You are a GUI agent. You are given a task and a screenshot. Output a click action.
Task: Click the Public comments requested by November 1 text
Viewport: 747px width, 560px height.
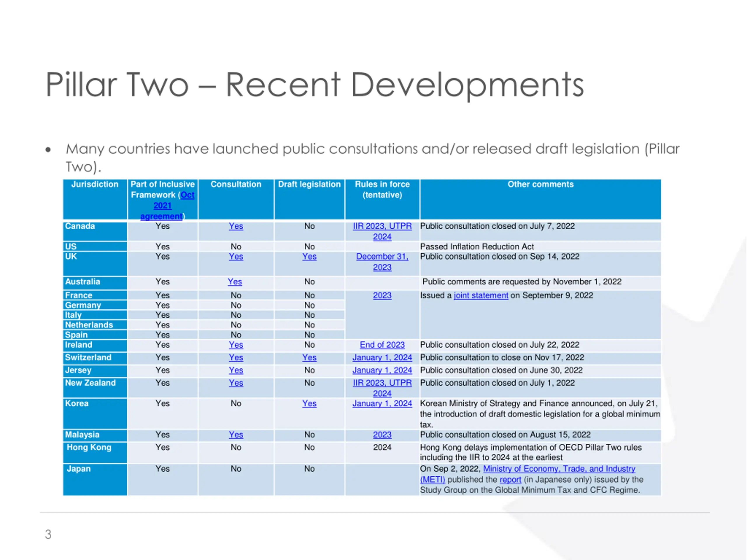click(522, 282)
